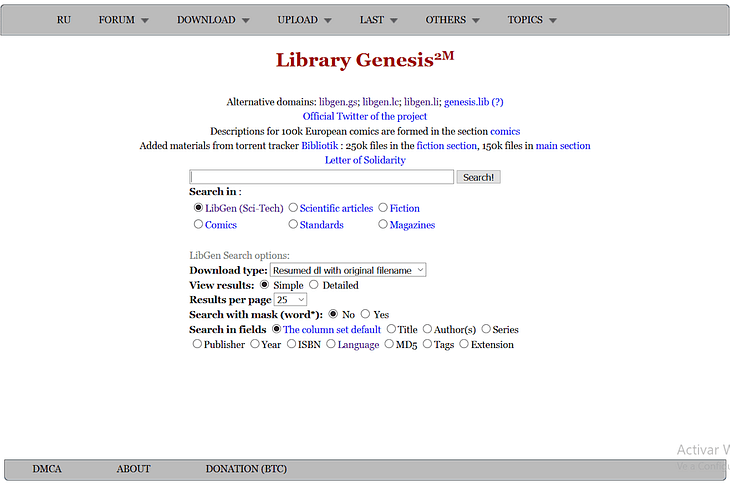The height and width of the screenshot is (485, 730).
Task: Select Magazines radio button
Action: coord(383,224)
